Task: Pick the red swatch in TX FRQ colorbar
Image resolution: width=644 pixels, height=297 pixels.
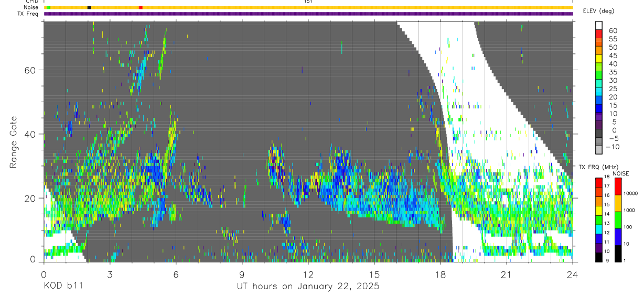Action: [x=599, y=182]
